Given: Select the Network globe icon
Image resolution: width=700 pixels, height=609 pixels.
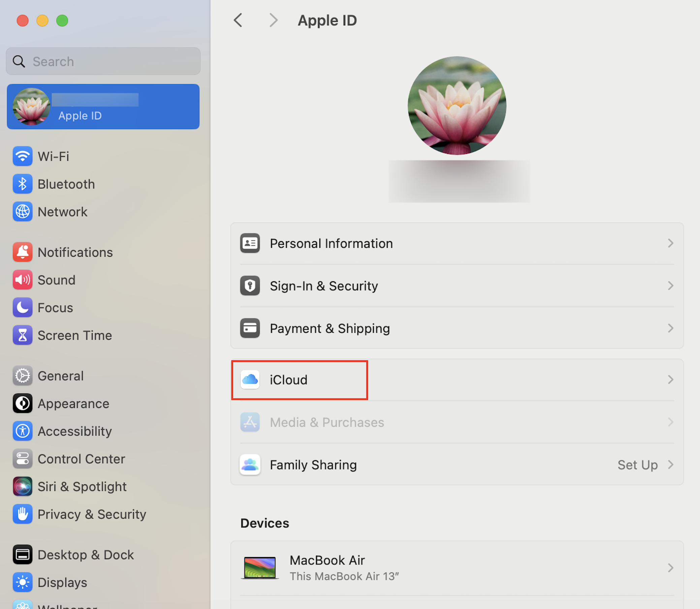Looking at the screenshot, I should point(23,212).
